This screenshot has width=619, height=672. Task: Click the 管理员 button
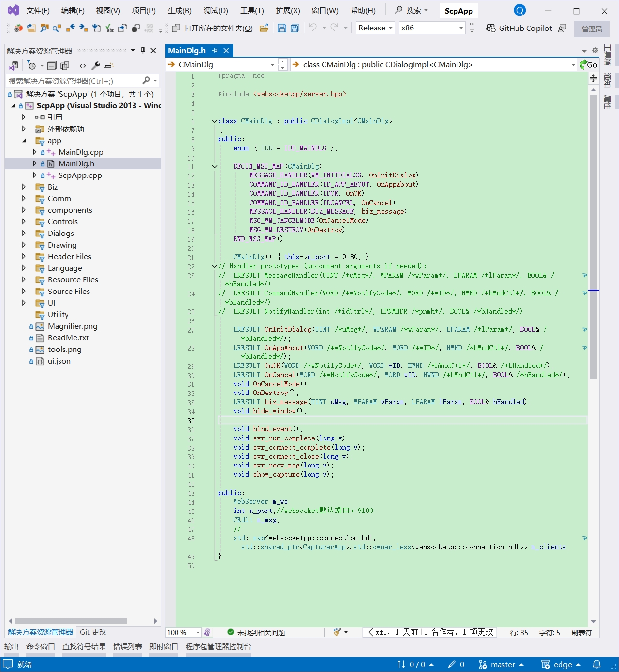tap(591, 29)
